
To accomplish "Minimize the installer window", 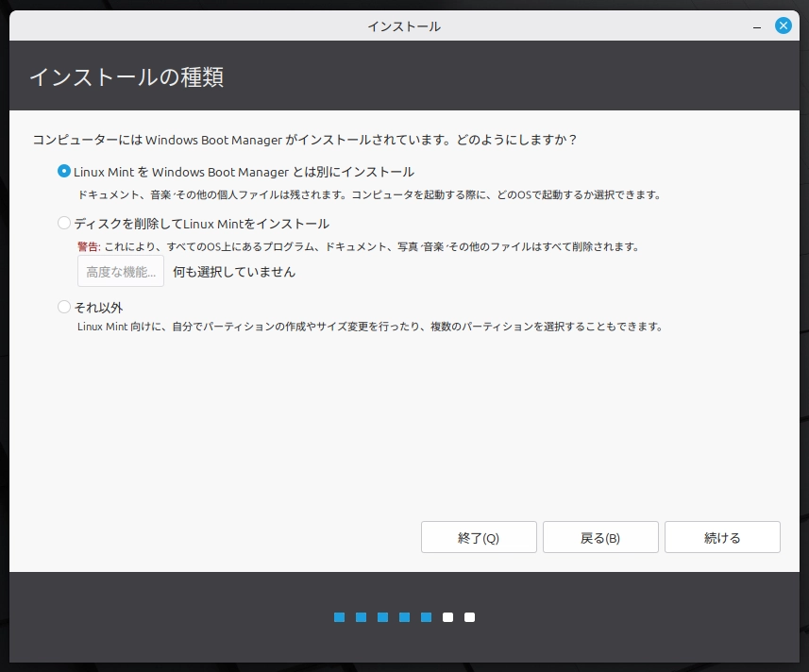I will [x=757, y=25].
